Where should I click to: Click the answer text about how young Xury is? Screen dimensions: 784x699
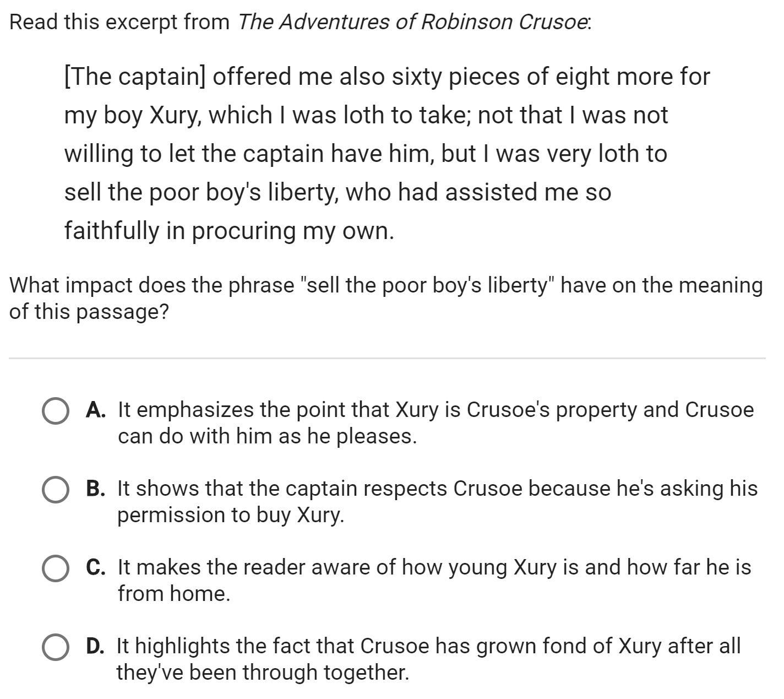coord(434,580)
